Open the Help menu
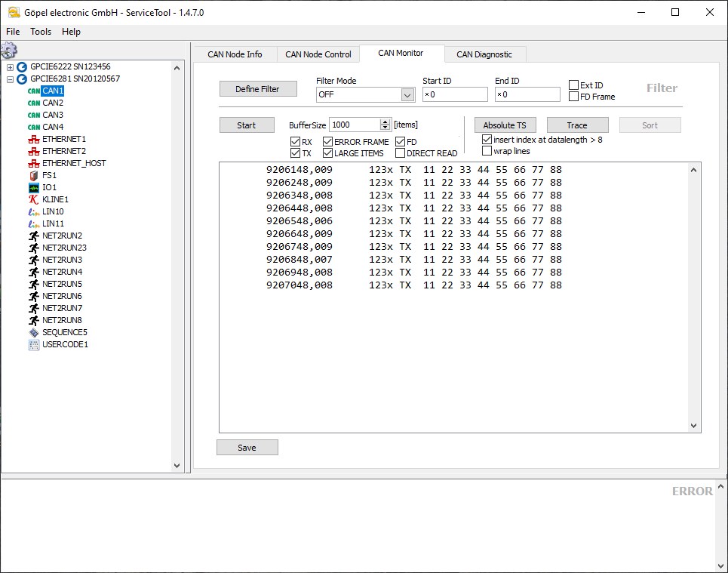Screen dimensions: 728x573 point(71,32)
